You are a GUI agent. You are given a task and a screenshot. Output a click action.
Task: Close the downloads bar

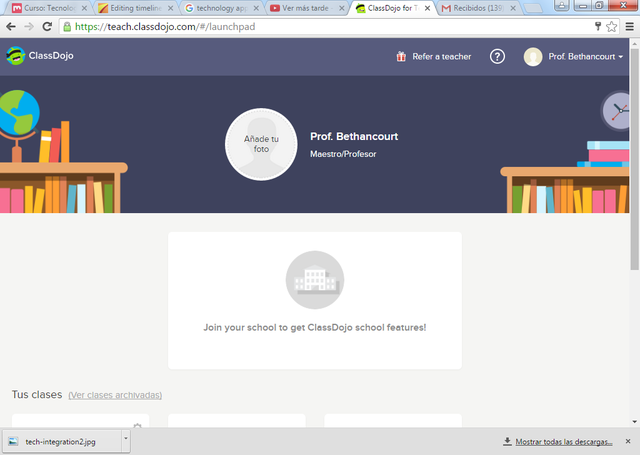pyautogui.click(x=628, y=441)
